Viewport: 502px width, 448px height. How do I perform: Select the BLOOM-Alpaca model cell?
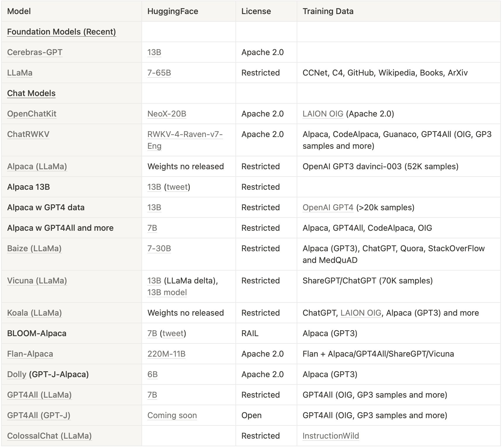coord(71,333)
